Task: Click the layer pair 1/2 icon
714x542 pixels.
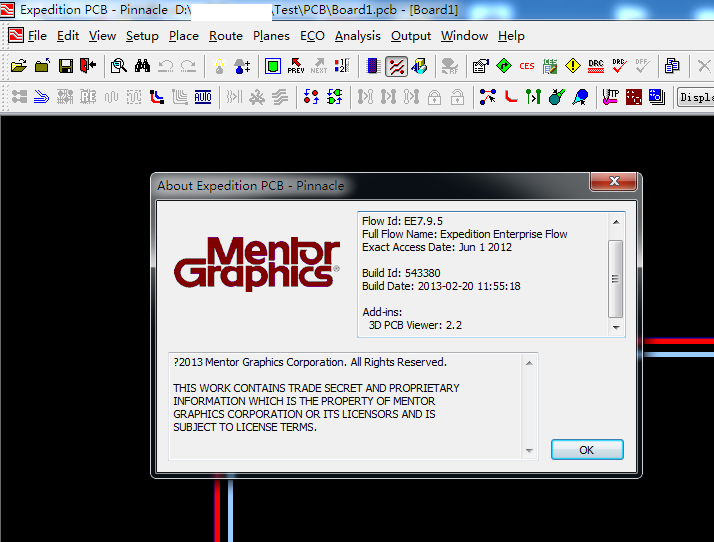Action: point(342,66)
